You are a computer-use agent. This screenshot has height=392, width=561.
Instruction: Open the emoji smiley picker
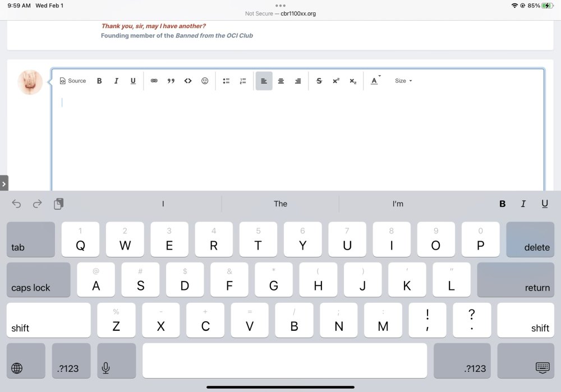(x=205, y=81)
